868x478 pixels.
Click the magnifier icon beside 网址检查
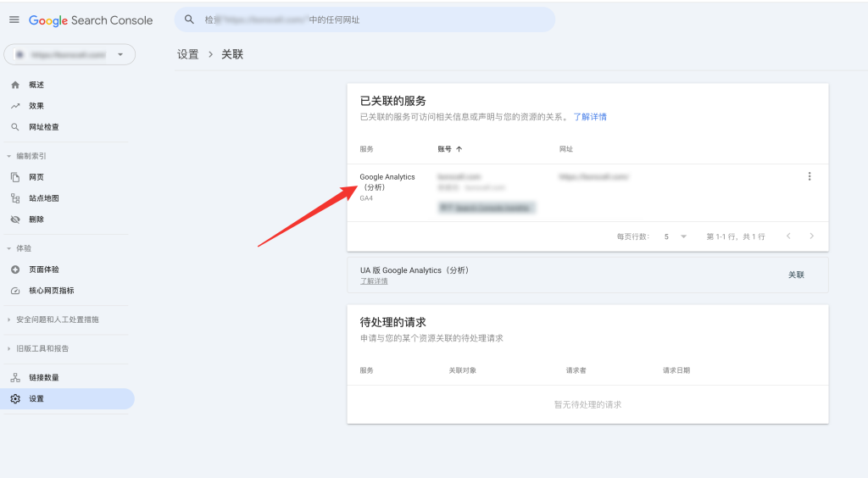[15, 126]
